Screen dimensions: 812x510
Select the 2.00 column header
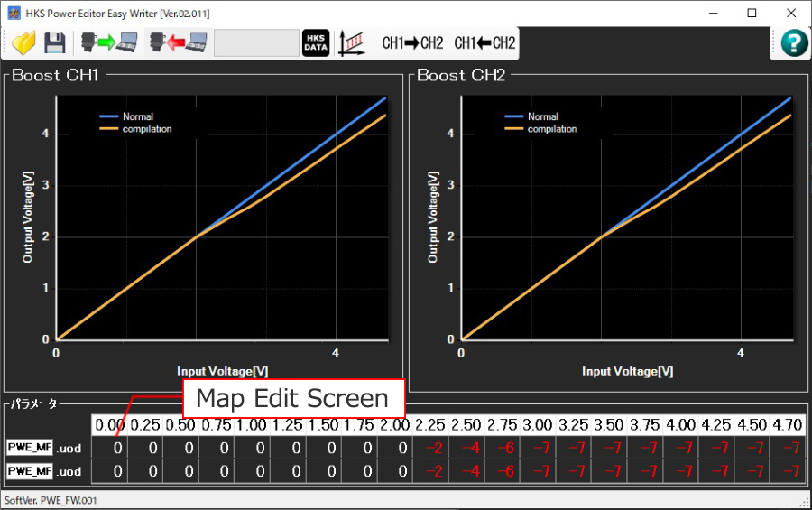(395, 425)
